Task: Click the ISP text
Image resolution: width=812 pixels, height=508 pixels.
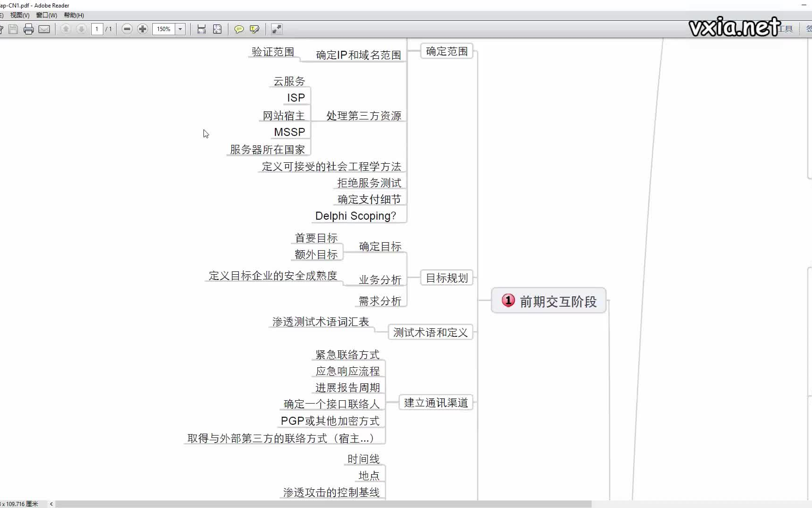Action: click(296, 98)
